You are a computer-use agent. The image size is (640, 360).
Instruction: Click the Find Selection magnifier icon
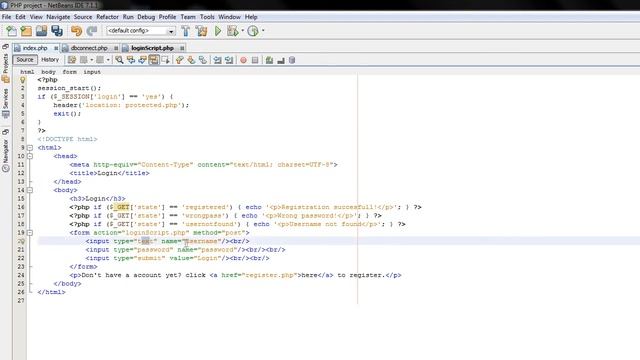point(119,60)
